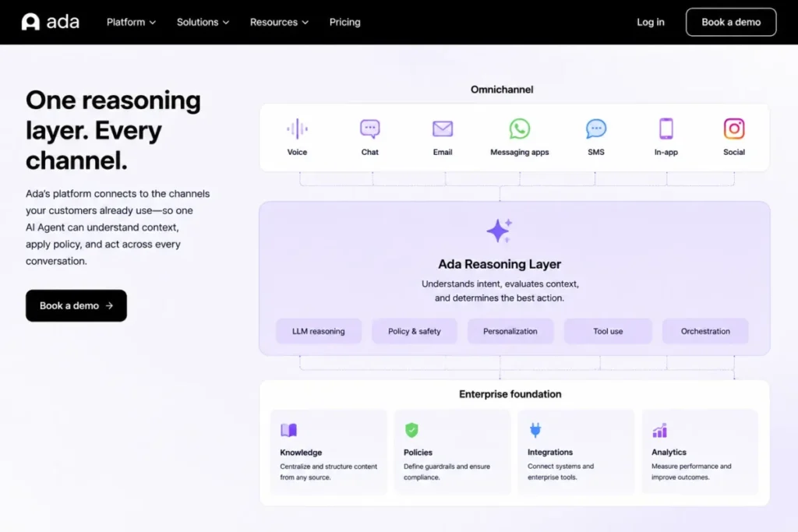Click the Policies card title
This screenshot has width=798, height=532.
(x=418, y=452)
